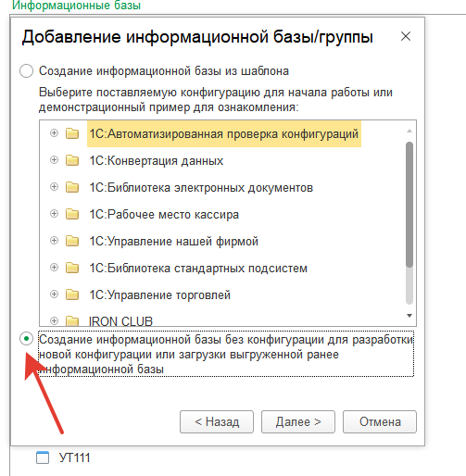Expand '1С:Рабочее место кассира' node

(x=54, y=214)
